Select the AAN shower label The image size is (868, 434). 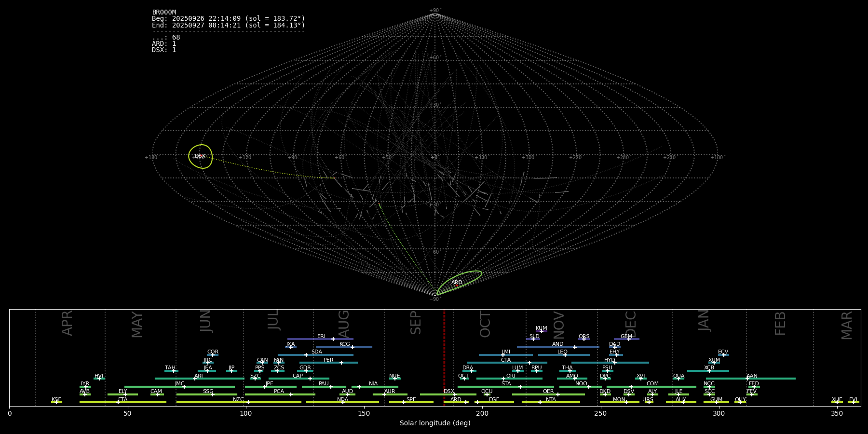click(752, 376)
